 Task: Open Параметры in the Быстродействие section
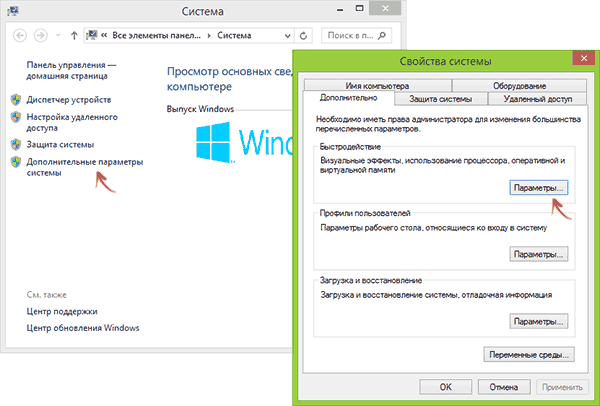coord(538,188)
